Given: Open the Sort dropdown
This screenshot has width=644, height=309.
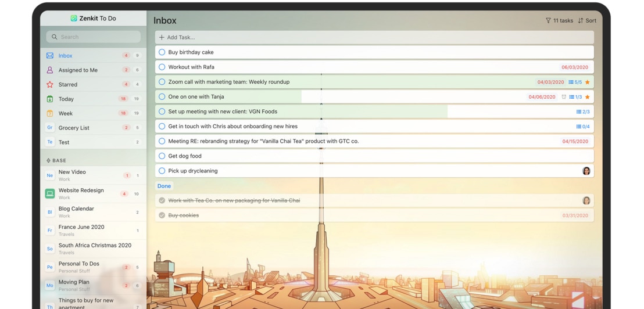Looking at the screenshot, I should (x=587, y=21).
